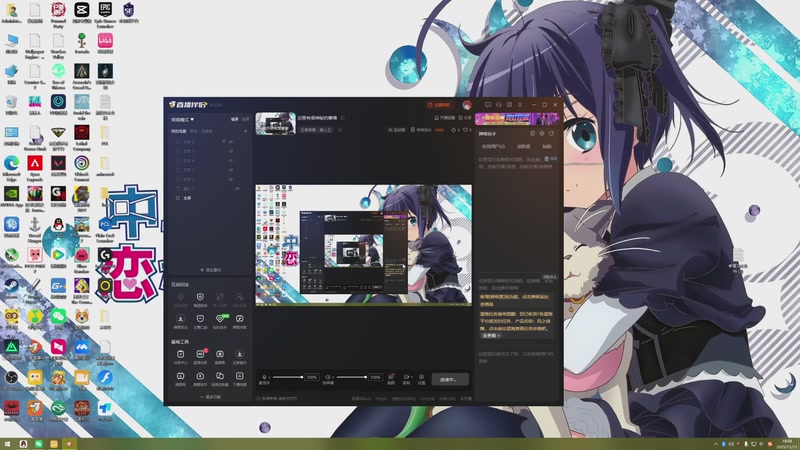Viewport: 800px width, 450px height.
Task: Open the settings gear beside the start button
Action: click(421, 377)
